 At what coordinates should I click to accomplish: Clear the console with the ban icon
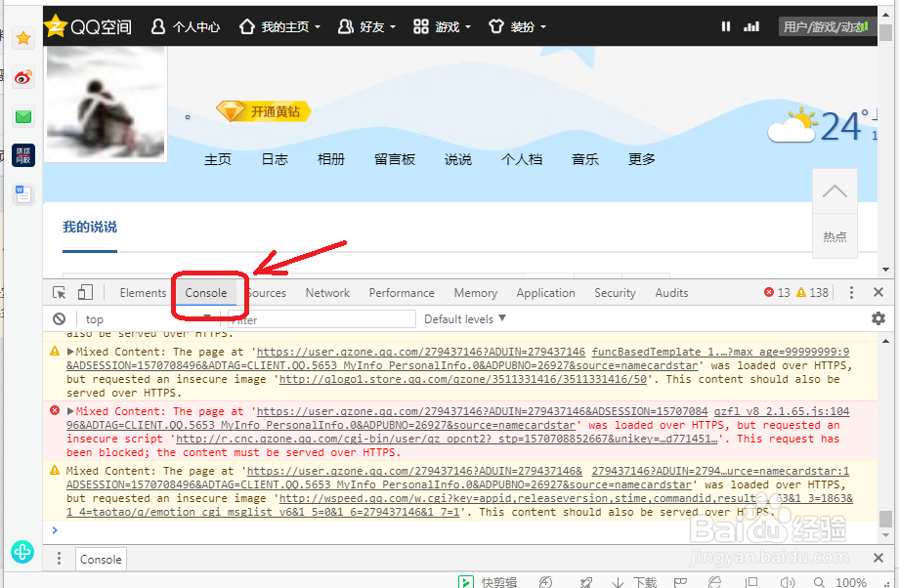(59, 318)
